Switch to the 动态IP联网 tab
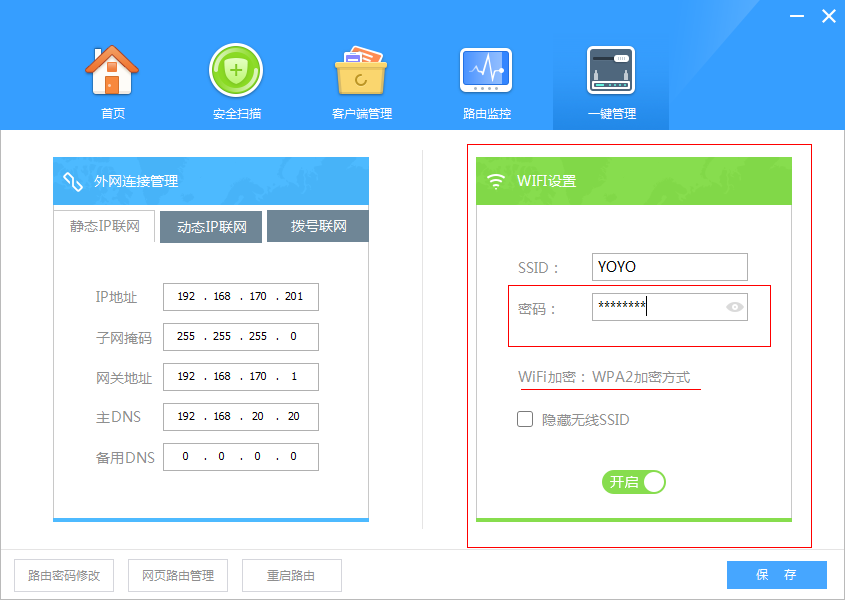Screen dimensions: 845x600 [211, 227]
